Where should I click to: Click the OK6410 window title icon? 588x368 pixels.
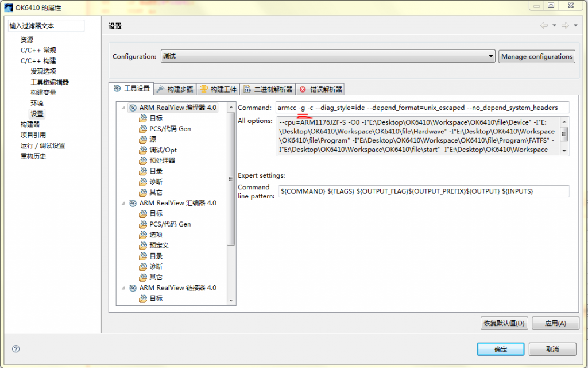(x=8, y=7)
